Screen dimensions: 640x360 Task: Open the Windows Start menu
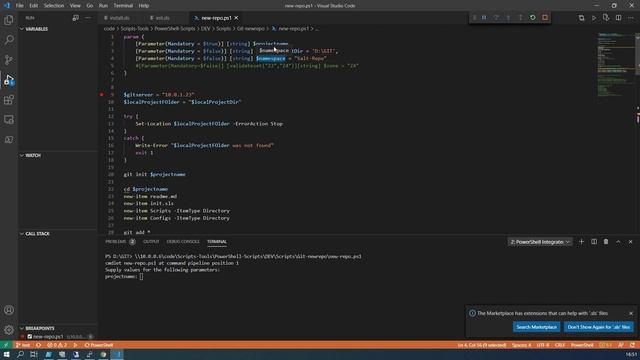[6, 355]
